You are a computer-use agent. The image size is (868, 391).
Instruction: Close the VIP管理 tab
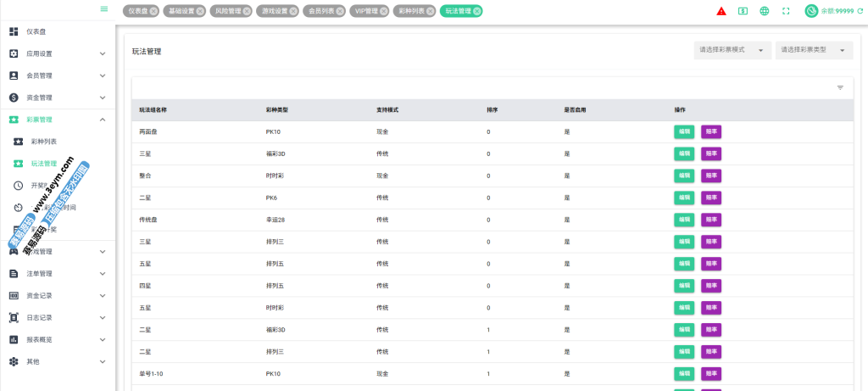coord(384,11)
